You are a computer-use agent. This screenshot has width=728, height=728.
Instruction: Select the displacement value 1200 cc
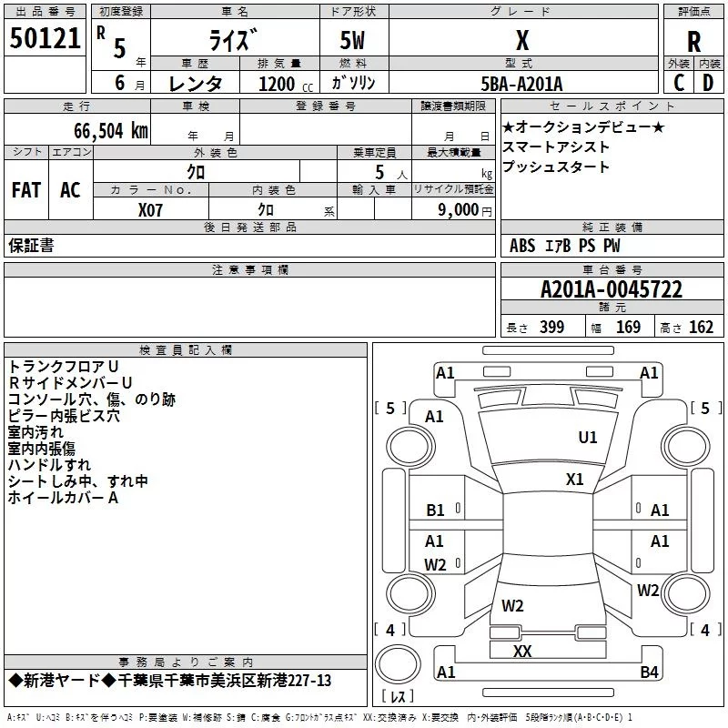(286, 84)
